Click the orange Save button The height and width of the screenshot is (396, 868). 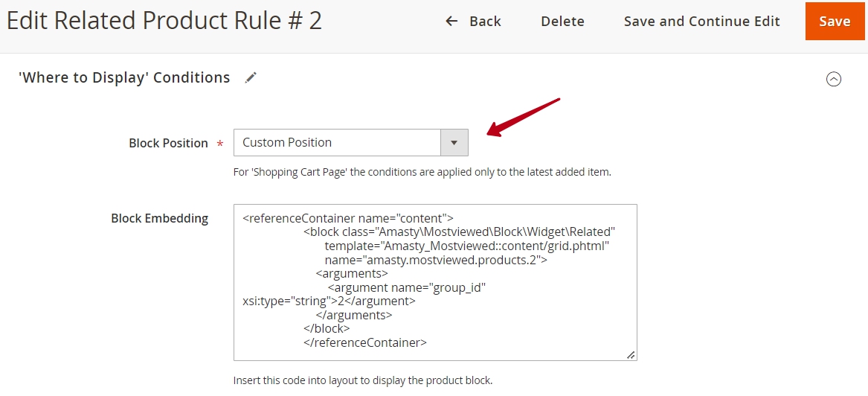(835, 21)
